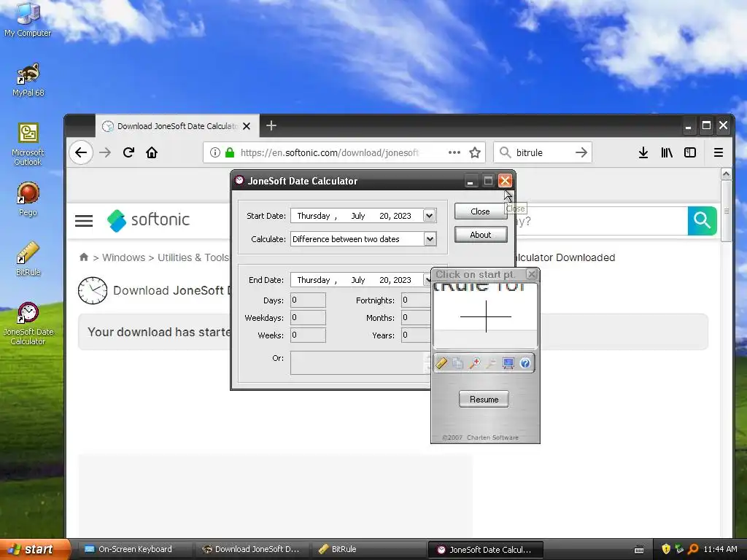Select the Microsoft Outlook desktop icon
The image size is (747, 560).
click(x=28, y=144)
